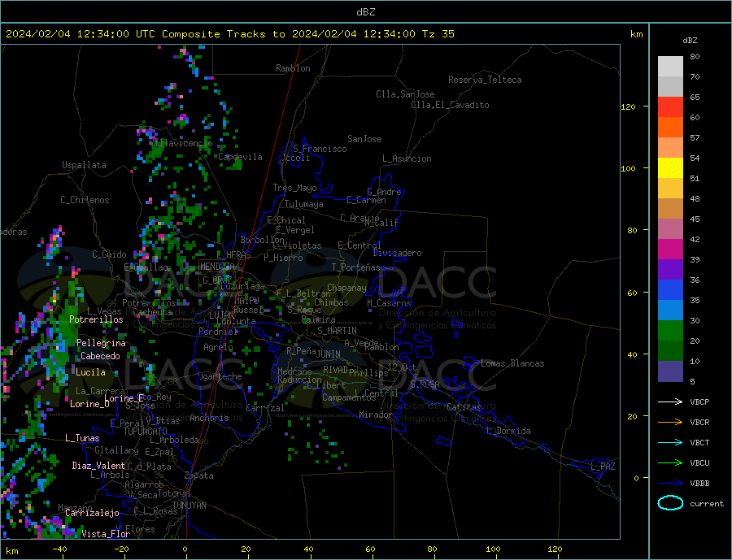This screenshot has height=560, width=732.
Task: Click the Uspallata label on map
Action: (84, 165)
